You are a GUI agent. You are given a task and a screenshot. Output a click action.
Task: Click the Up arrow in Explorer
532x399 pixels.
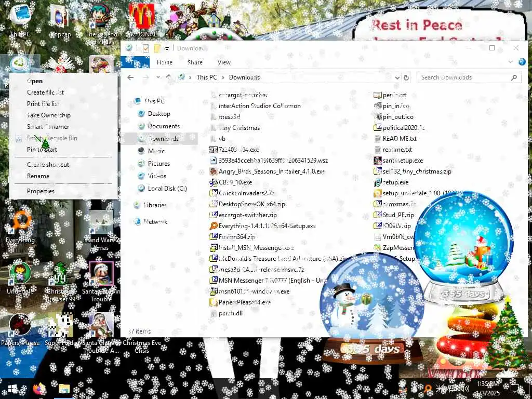(x=169, y=77)
